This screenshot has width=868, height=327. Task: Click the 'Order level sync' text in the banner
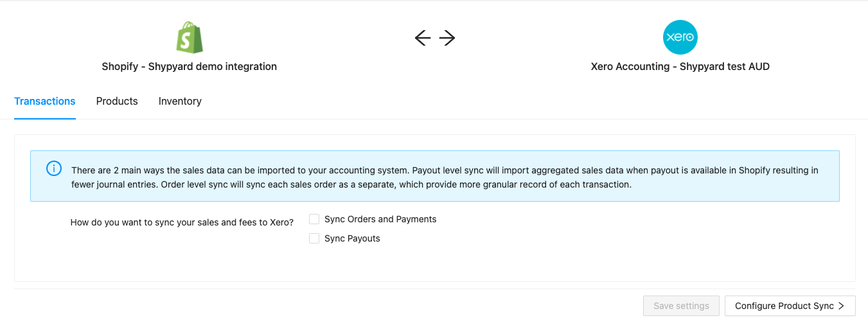(193, 185)
